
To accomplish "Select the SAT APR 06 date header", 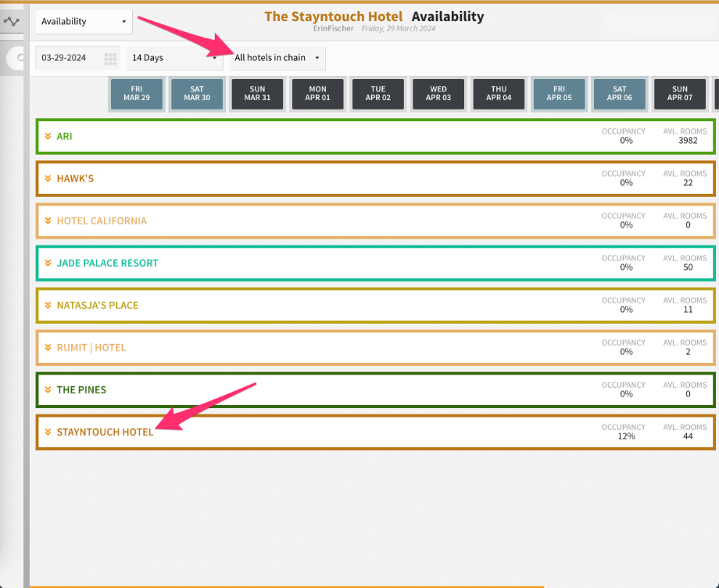I will (x=620, y=94).
